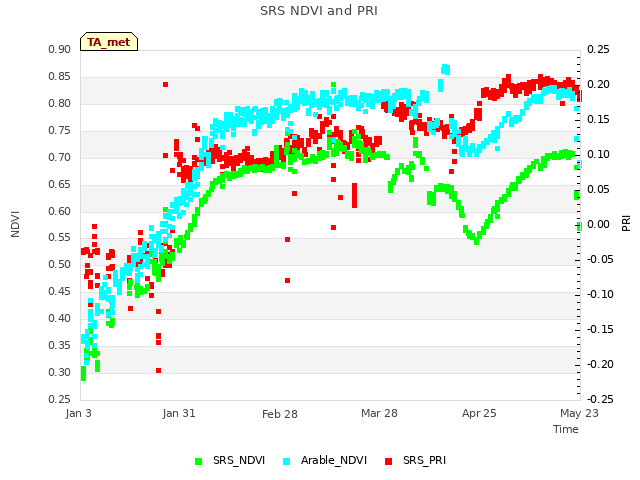
Task: Select the SRS_PRI legend label
Action: point(424,460)
